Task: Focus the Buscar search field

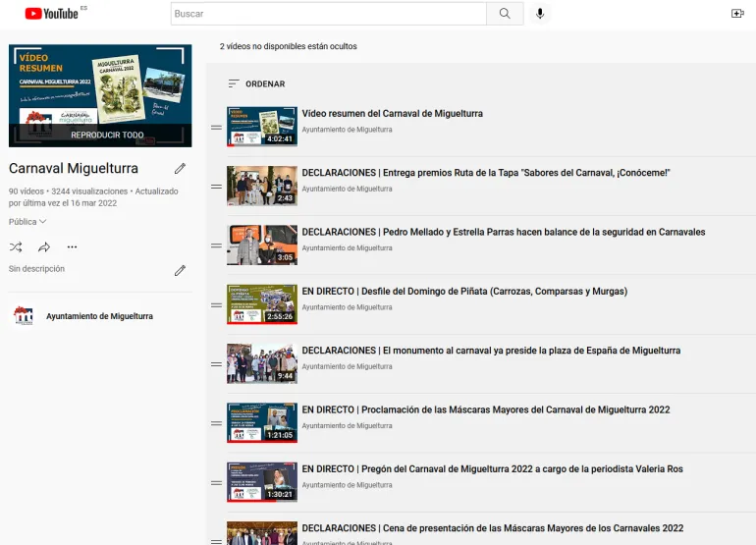Action: (328, 14)
